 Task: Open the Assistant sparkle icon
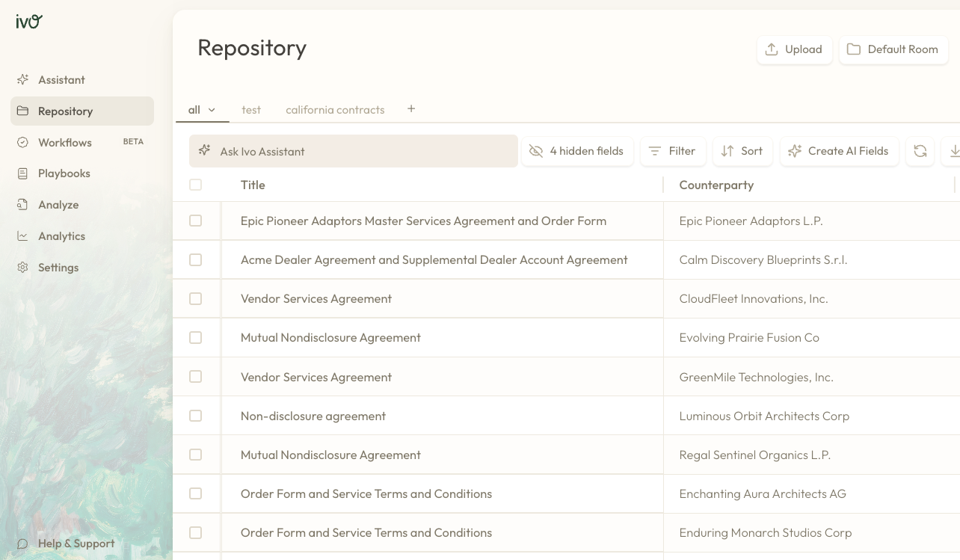[x=23, y=80]
